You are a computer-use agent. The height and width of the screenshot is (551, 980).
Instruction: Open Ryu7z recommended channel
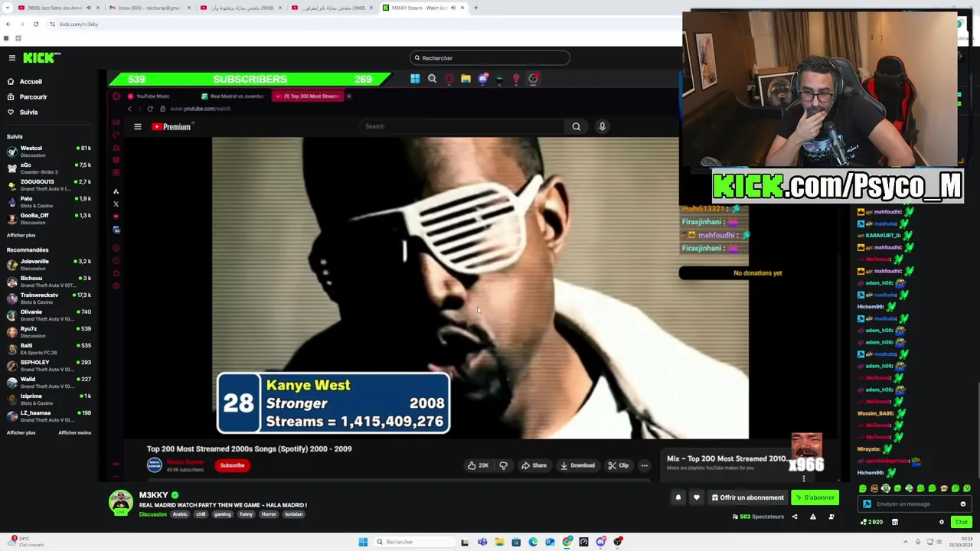point(47,331)
